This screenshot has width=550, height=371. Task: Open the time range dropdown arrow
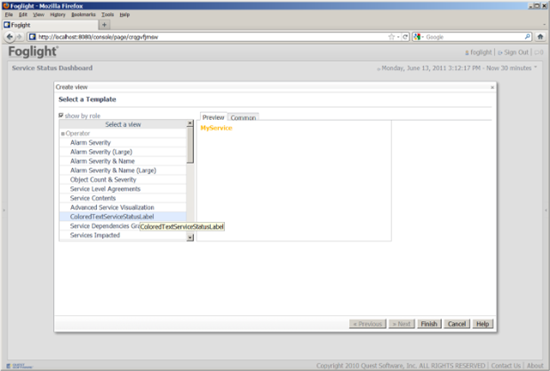pos(536,68)
